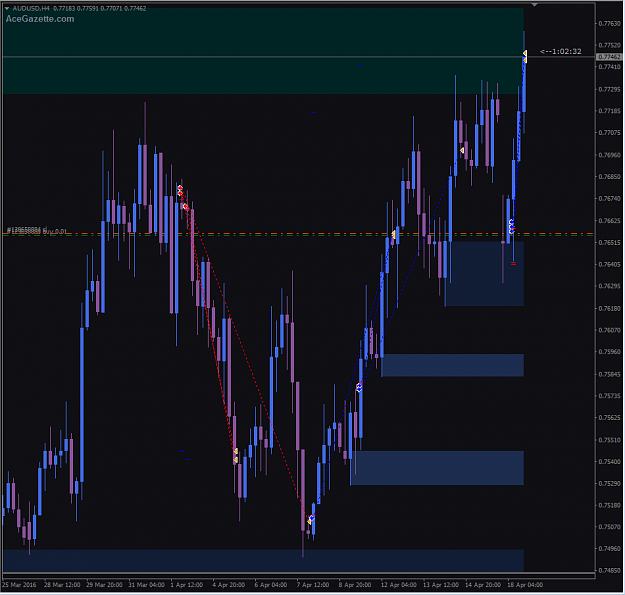The image size is (625, 595).
Task: Click the 0.76180 price axis label
Action: [x=609, y=308]
